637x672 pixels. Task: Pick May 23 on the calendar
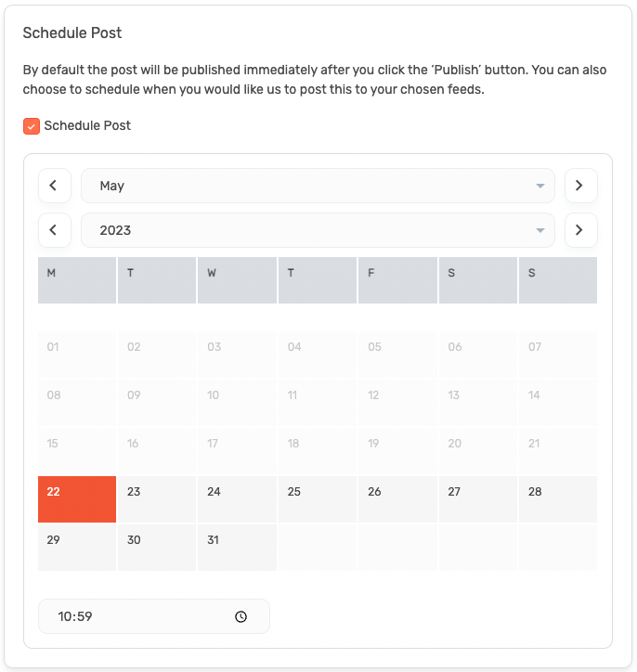tap(157, 499)
